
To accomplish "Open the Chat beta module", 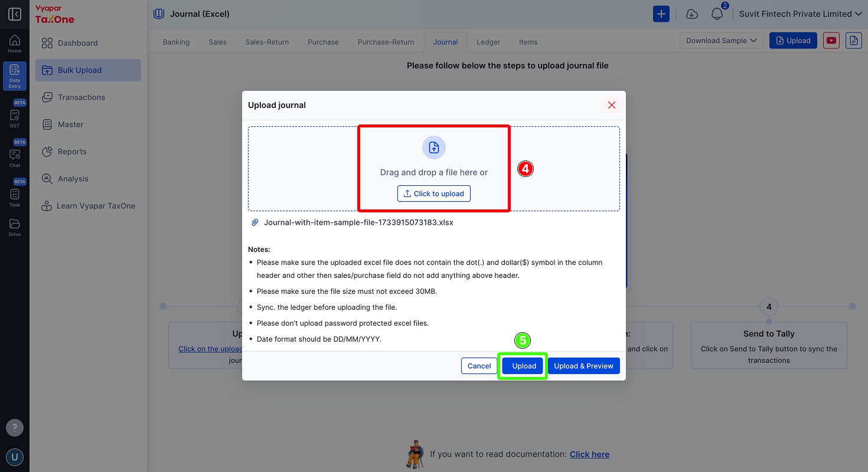I will coord(15,157).
